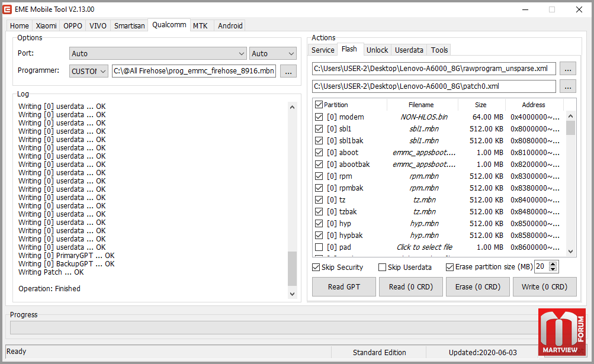Open the Unlock actions tab
The height and width of the screenshot is (364, 594).
tap(377, 50)
